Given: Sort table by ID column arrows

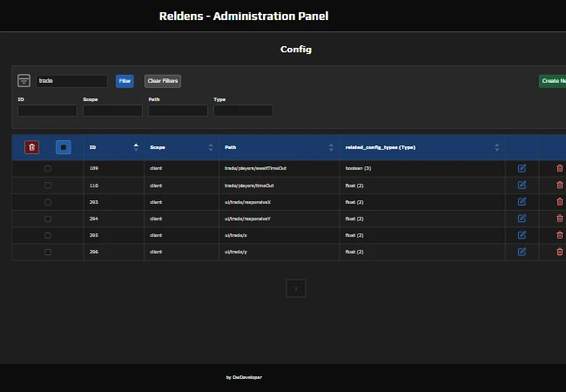Looking at the screenshot, I should (136, 147).
